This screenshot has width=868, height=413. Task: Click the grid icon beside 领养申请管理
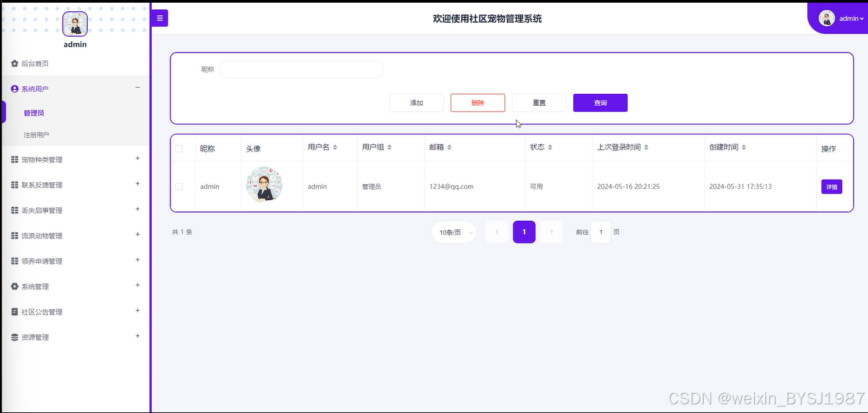(x=15, y=261)
